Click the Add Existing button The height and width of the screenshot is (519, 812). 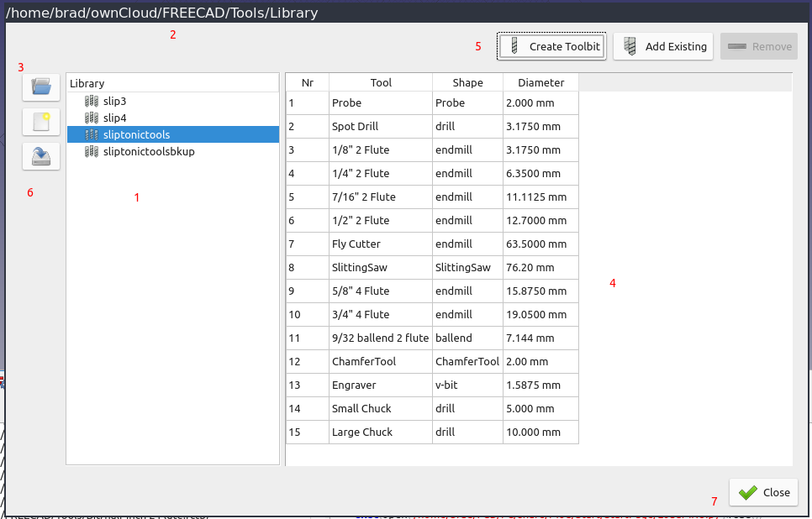pyautogui.click(x=663, y=46)
